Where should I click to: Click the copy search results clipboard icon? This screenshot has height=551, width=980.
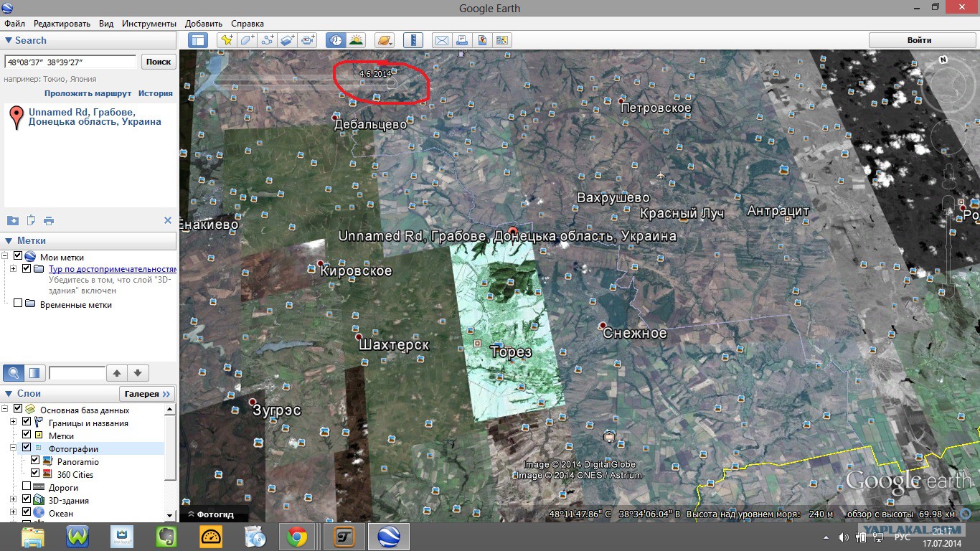point(31,220)
